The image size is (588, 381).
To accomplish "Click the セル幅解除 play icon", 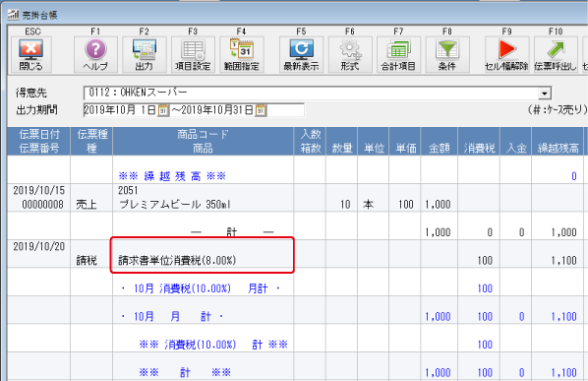I will click(506, 54).
